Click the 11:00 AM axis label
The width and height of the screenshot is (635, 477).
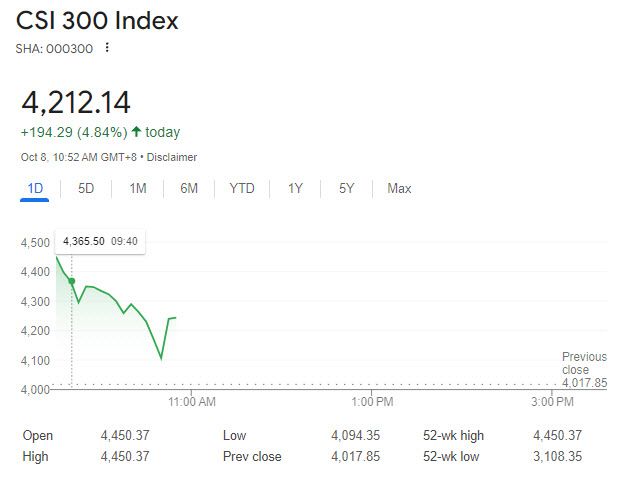click(192, 401)
